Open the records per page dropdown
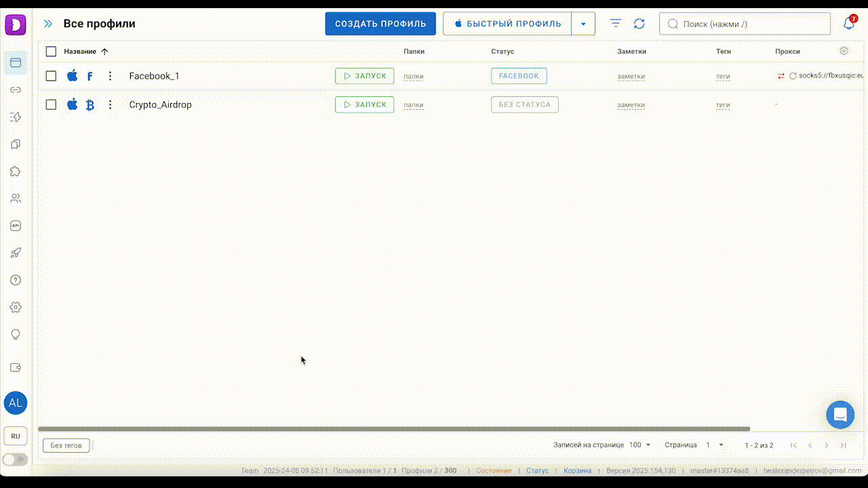Viewport: 868px width, 488px height. (639, 445)
